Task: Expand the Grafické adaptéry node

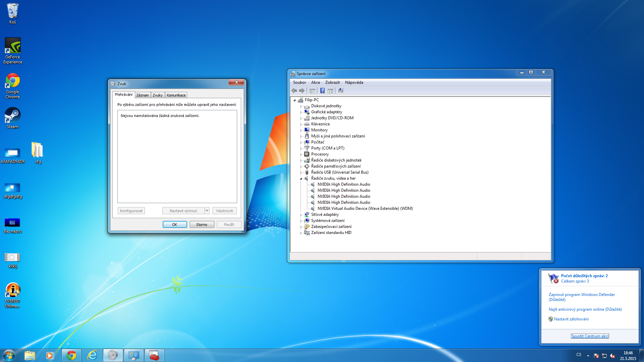Action: [x=301, y=112]
